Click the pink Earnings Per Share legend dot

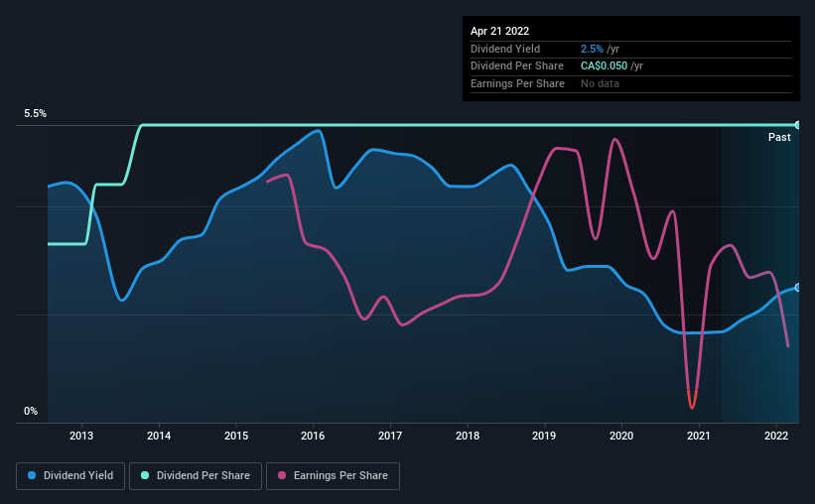click(282, 475)
